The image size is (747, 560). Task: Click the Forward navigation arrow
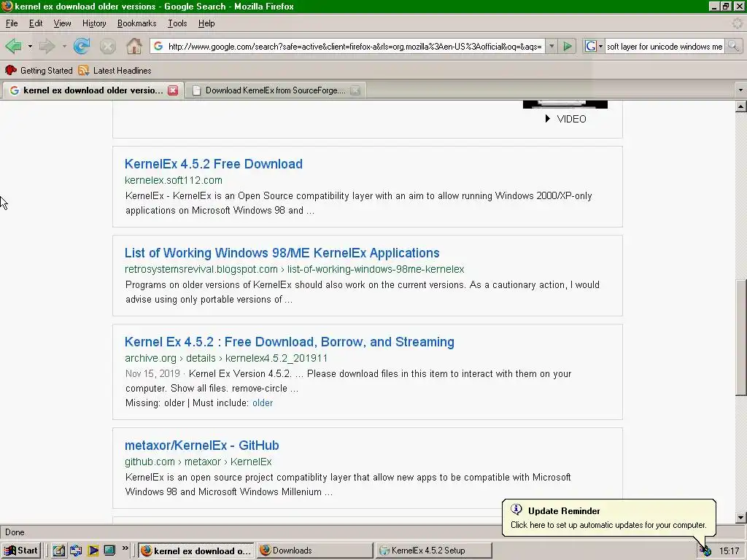47,46
